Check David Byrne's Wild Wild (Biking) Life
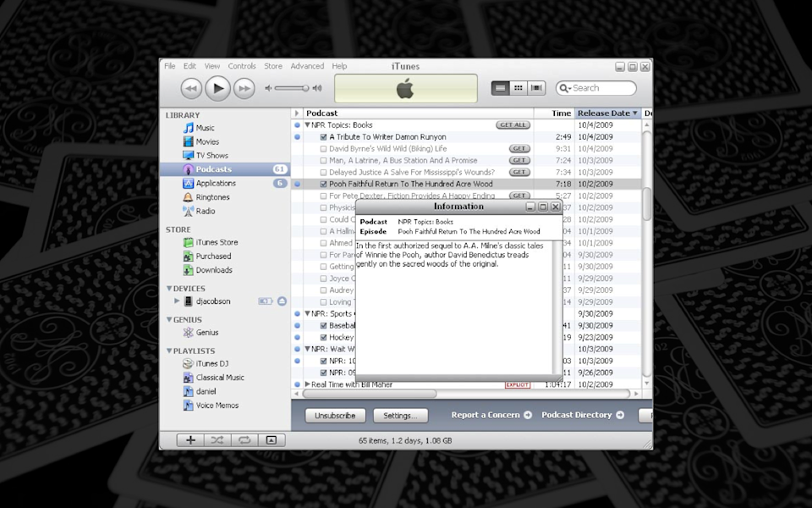 [x=324, y=149]
